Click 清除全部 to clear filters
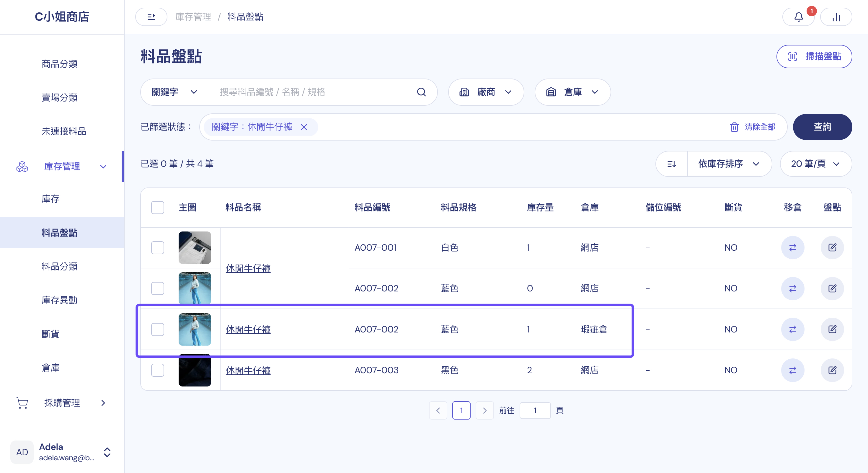 click(753, 127)
